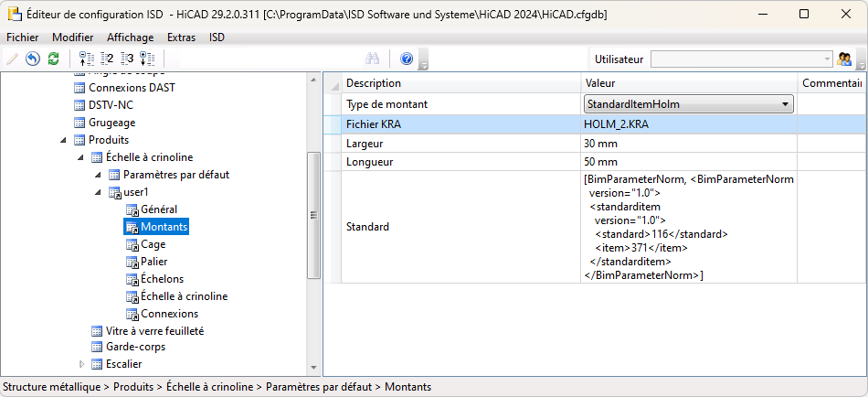Image resolution: width=868 pixels, height=397 pixels.
Task: Collapse the user1 tree node
Action: tap(98, 192)
